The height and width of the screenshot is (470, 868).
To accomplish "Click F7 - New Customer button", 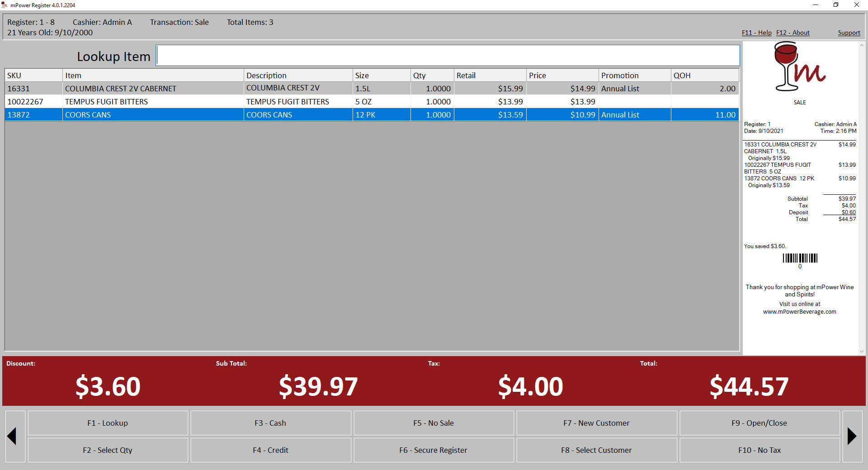I will click(x=596, y=423).
